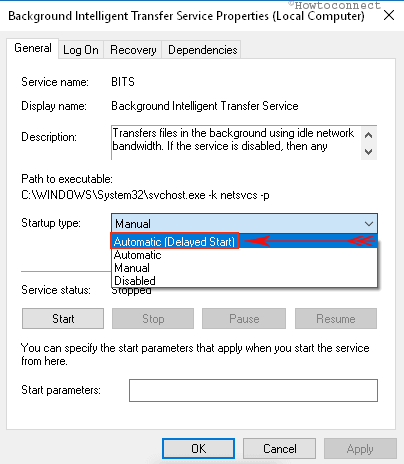Open the Log On tab

coord(81,50)
